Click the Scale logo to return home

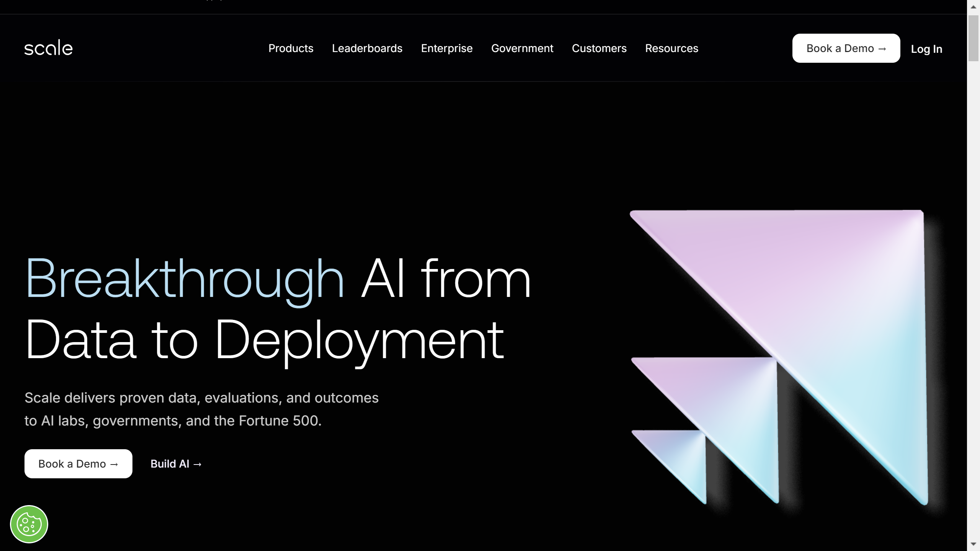pos(48,47)
